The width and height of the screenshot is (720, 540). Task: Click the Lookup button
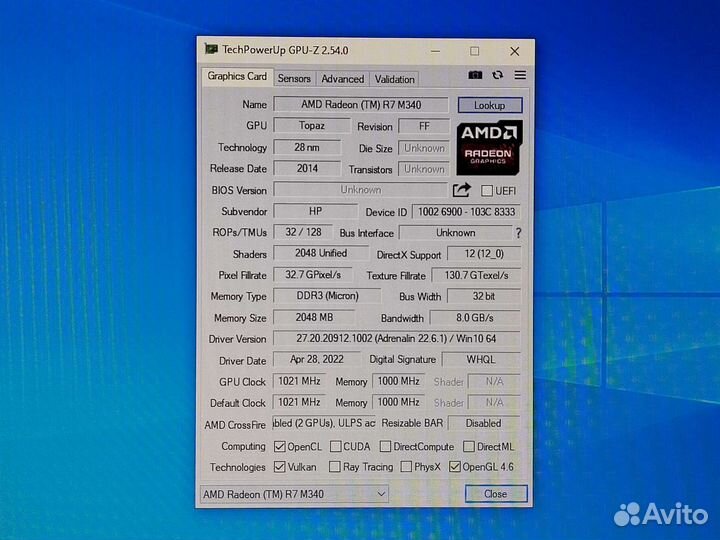click(490, 105)
